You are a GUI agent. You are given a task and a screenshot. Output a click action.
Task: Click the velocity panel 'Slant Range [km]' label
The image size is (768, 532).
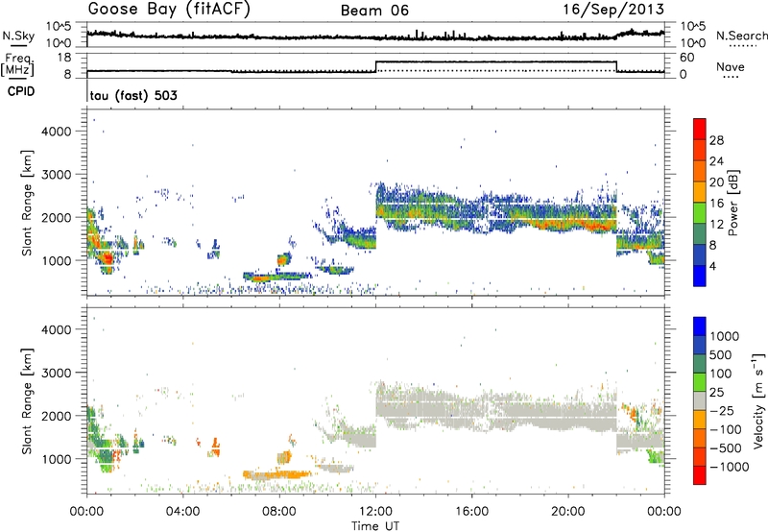27,401
